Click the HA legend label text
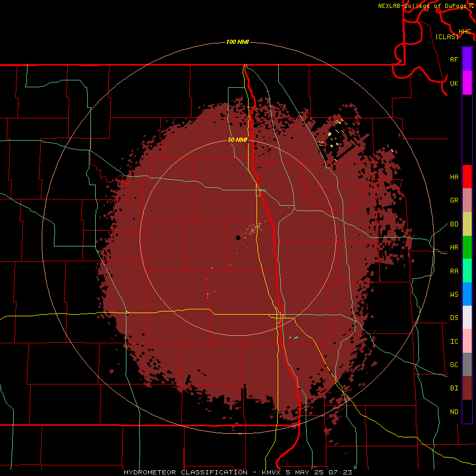 (x=454, y=177)
